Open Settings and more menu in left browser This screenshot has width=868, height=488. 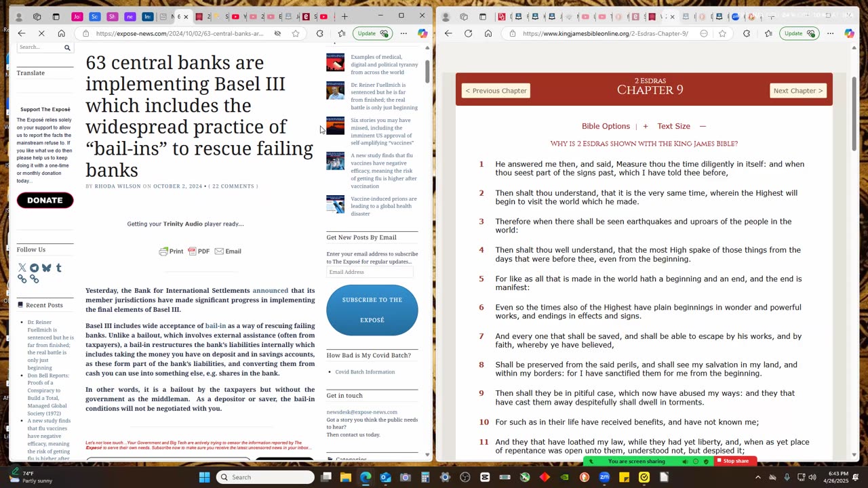tap(403, 33)
